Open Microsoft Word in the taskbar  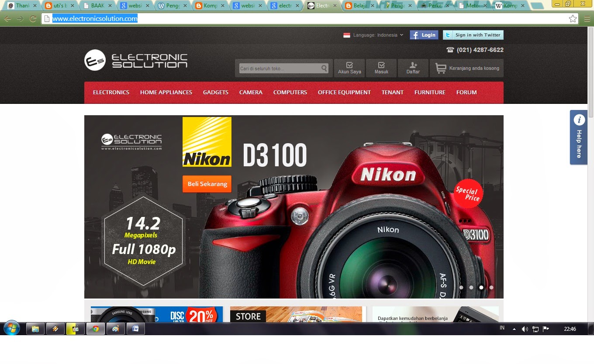[136, 329]
